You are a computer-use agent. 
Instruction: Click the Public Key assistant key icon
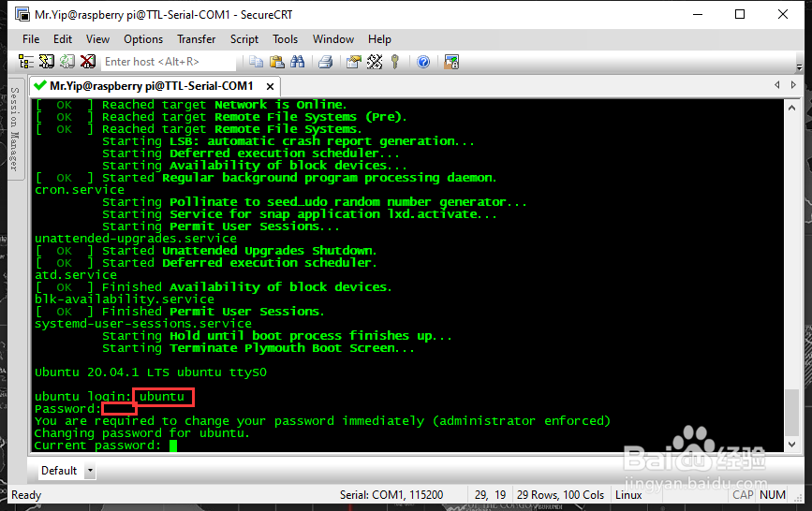coord(395,62)
